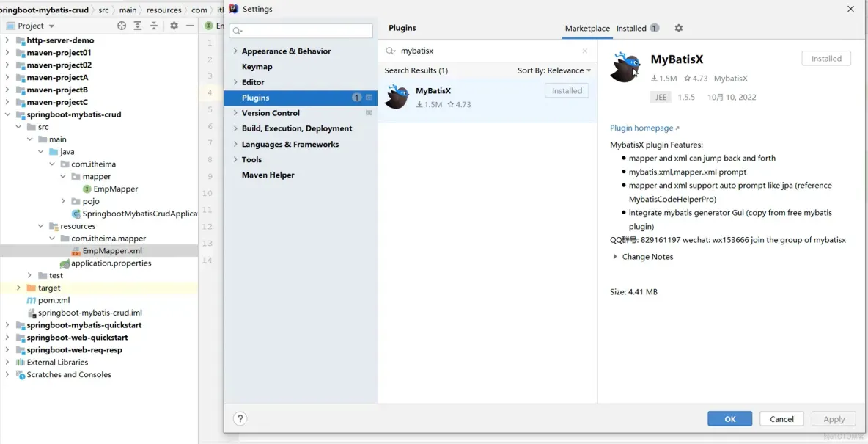Click the Settings help question mark
The width and height of the screenshot is (868, 444).
click(x=240, y=418)
